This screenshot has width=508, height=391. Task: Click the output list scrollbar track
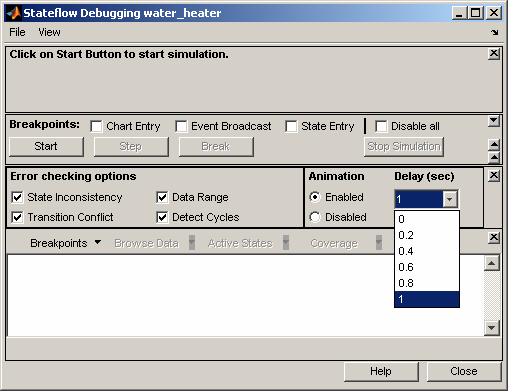(x=492, y=295)
